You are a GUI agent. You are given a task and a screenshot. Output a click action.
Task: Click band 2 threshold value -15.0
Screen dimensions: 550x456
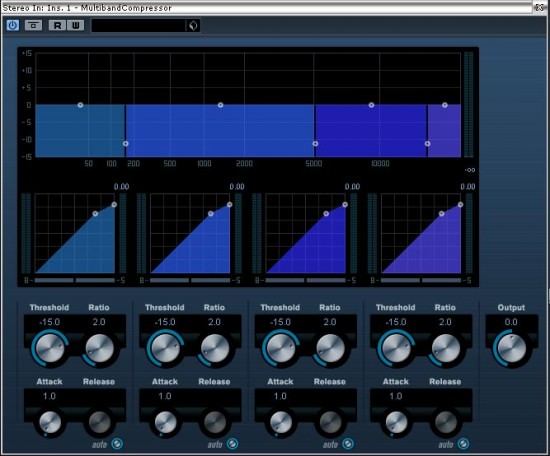tap(165, 322)
